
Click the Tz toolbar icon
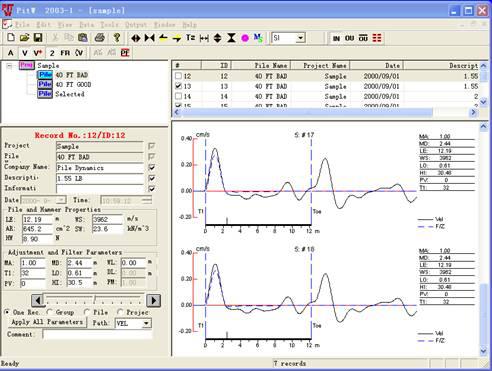coord(190,38)
